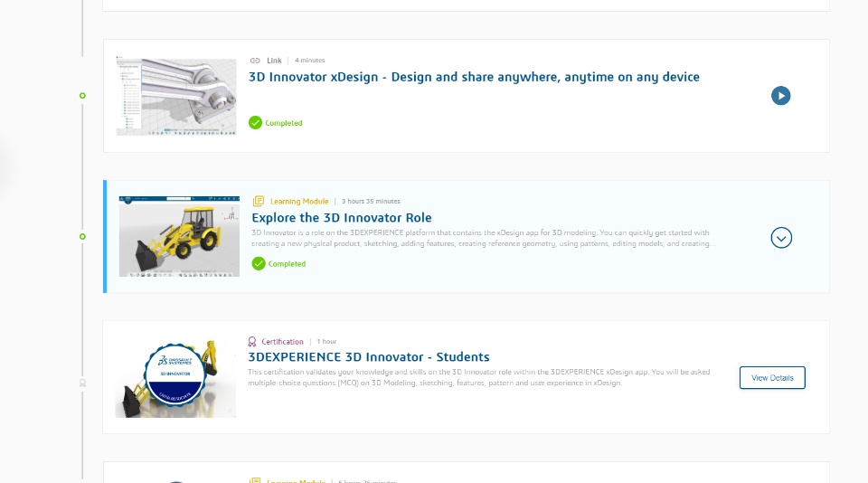The width and height of the screenshot is (868, 483).
Task: Click the Explore module description paragraph
Action: [483, 238]
